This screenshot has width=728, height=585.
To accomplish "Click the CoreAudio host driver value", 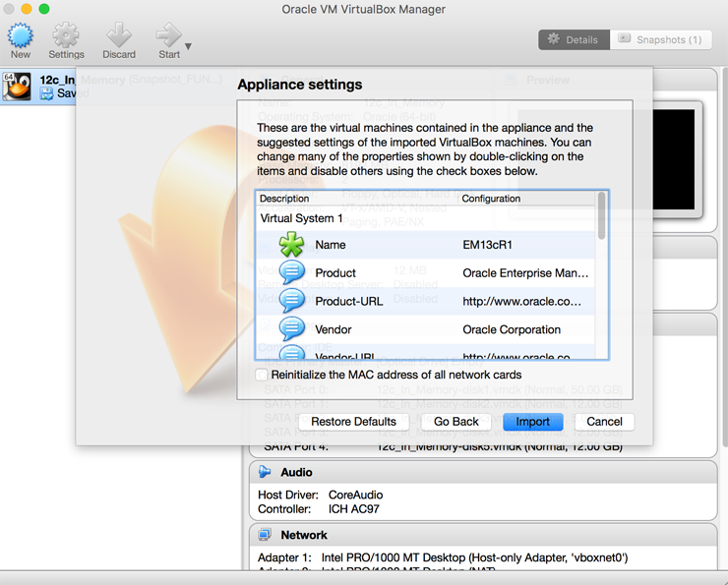I will [x=356, y=495].
